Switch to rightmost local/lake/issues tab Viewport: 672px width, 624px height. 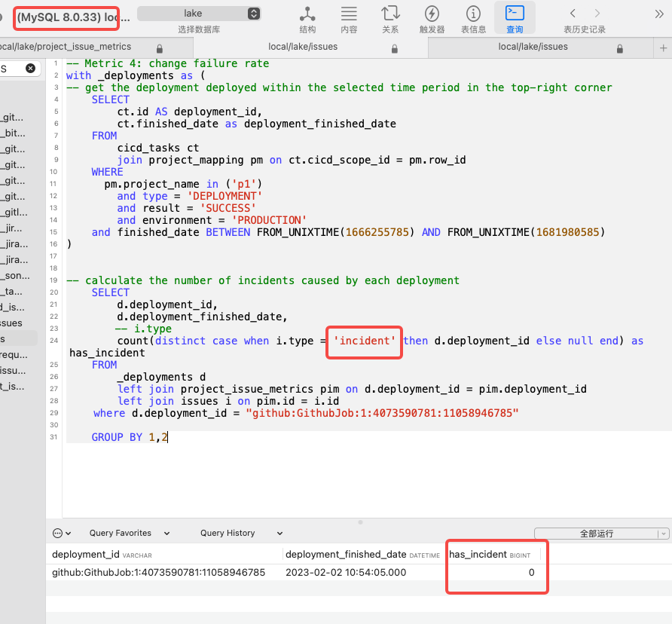point(541,47)
